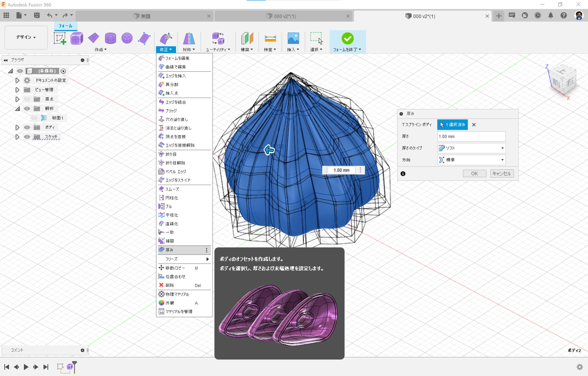The width and height of the screenshot is (588, 376).
Task: Toggle visibility of 断面1 analysis
Action: click(34, 118)
